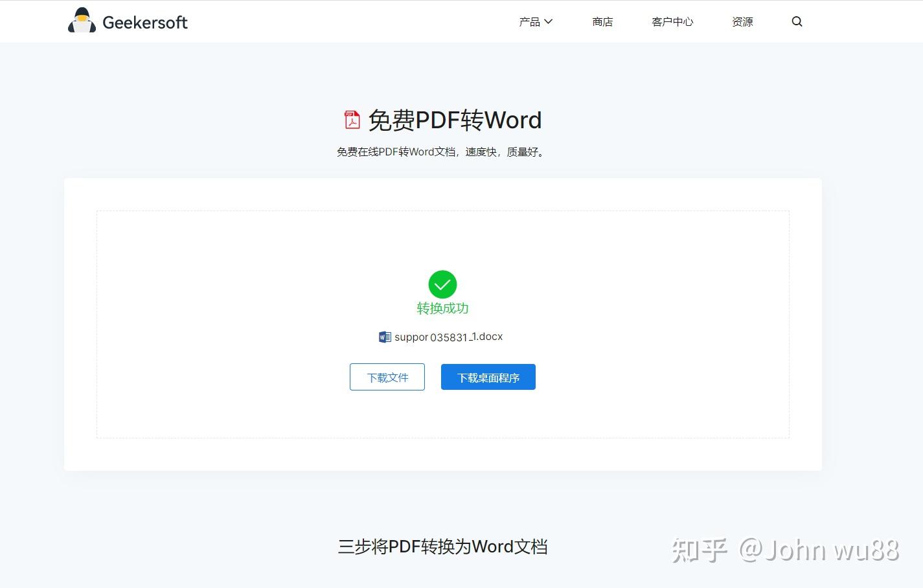The image size is (923, 588).
Task: Open the search magnifier icon
Action: click(797, 21)
